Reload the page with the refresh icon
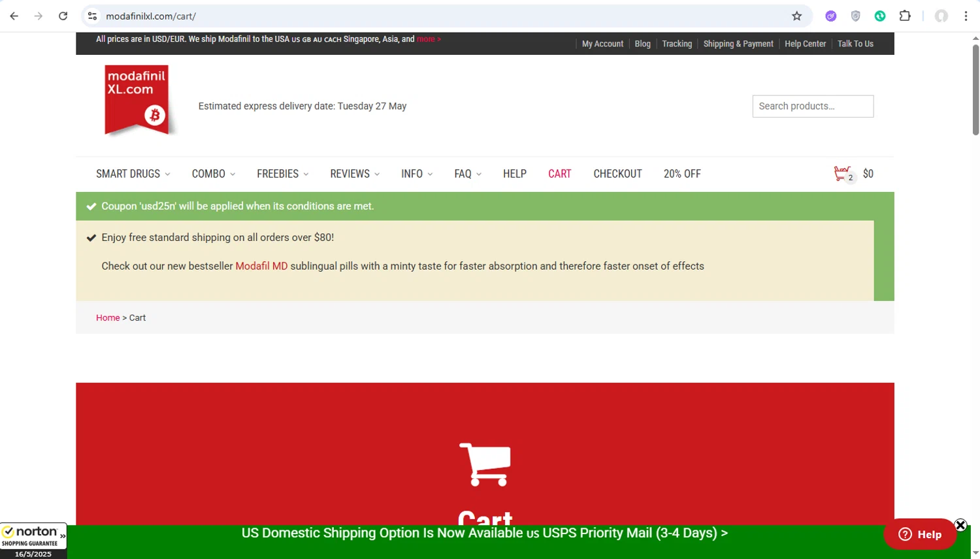This screenshot has width=980, height=559. (x=63, y=16)
